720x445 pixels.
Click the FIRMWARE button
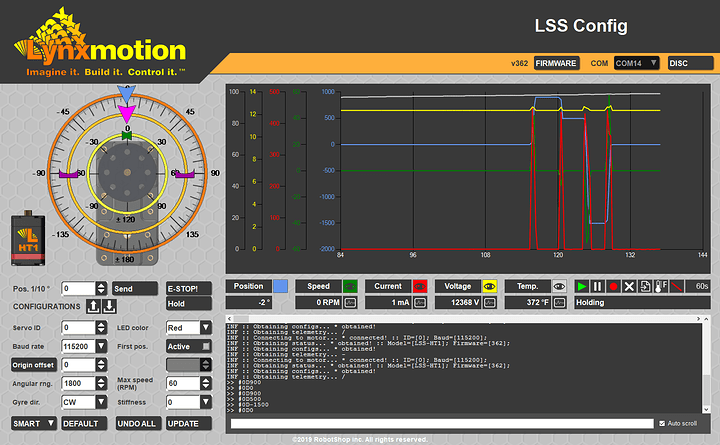[x=557, y=63]
